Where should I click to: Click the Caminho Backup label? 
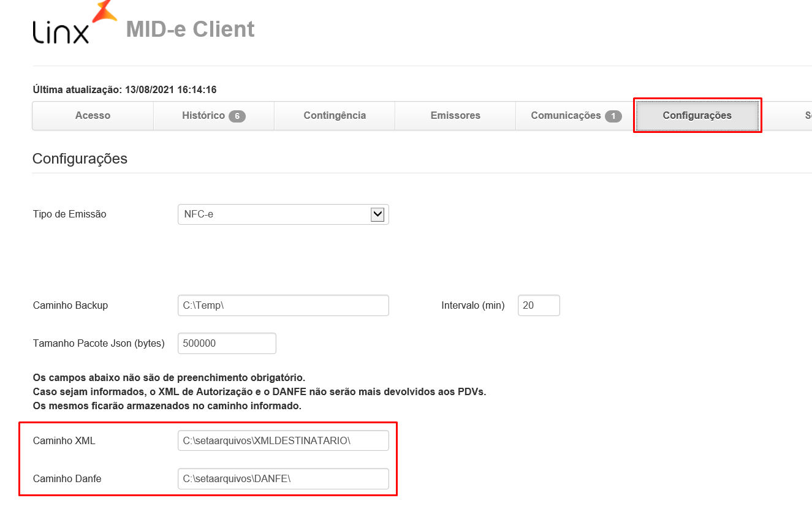pos(70,305)
